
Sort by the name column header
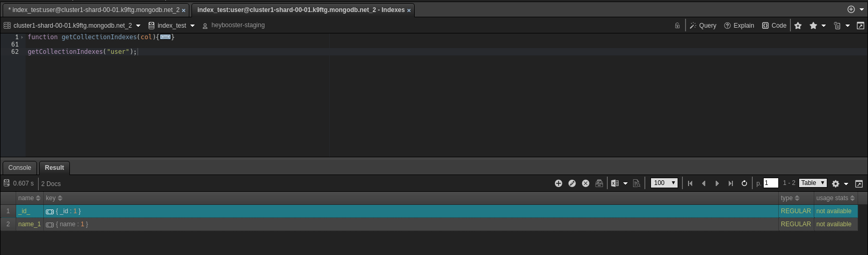tap(29, 198)
